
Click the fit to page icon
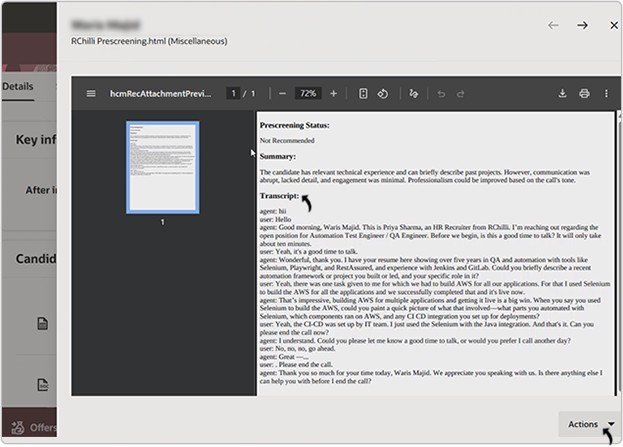(x=363, y=93)
